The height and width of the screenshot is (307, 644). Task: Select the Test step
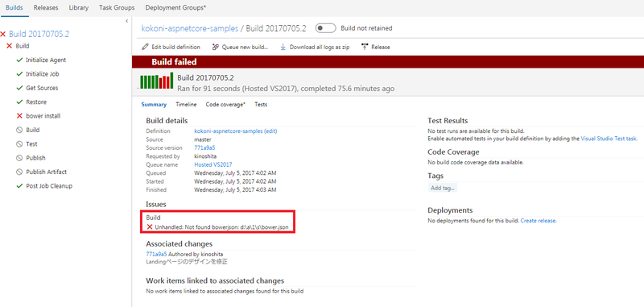31,144
